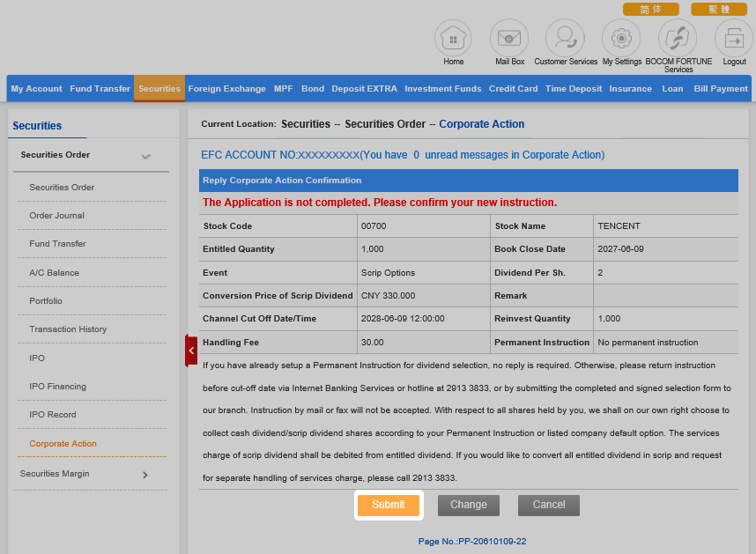Open the Mail Box icon
The image size is (756, 554).
coord(509,39)
